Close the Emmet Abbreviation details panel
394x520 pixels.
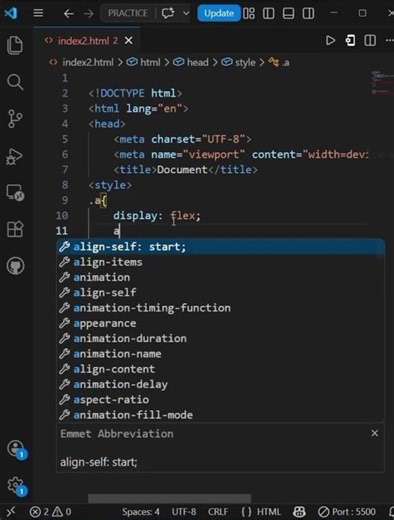[x=375, y=433]
